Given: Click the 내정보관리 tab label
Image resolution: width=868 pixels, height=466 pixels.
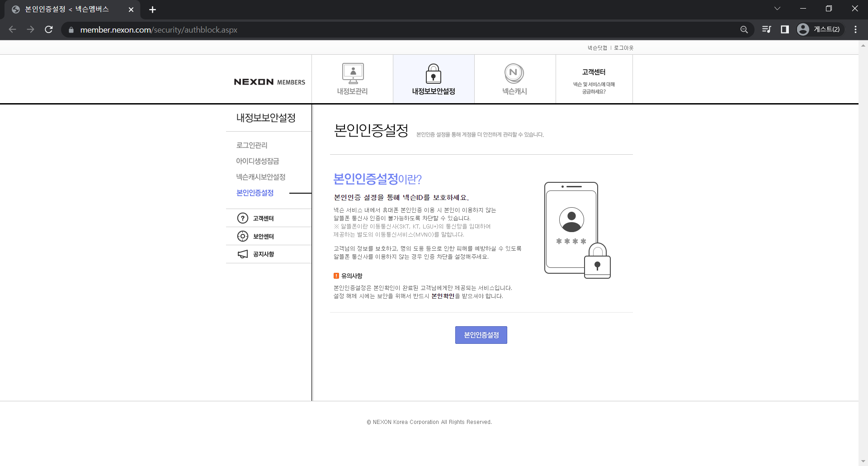Looking at the screenshot, I should (x=353, y=91).
